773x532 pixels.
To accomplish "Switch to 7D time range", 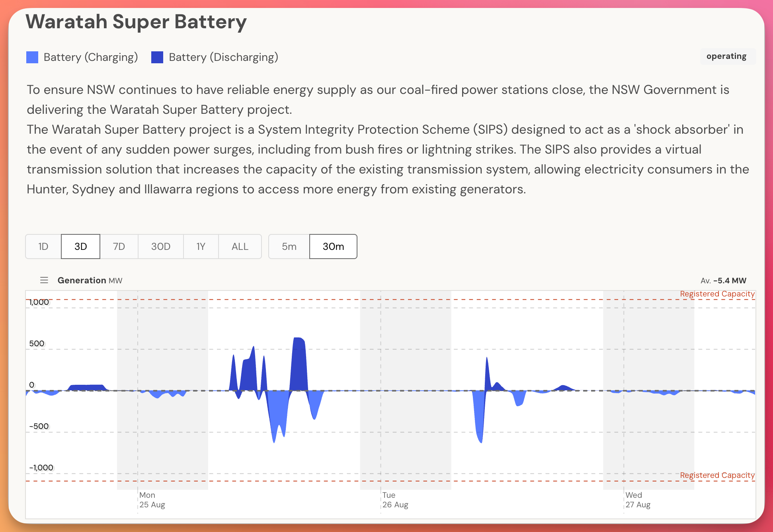I will 119,246.
